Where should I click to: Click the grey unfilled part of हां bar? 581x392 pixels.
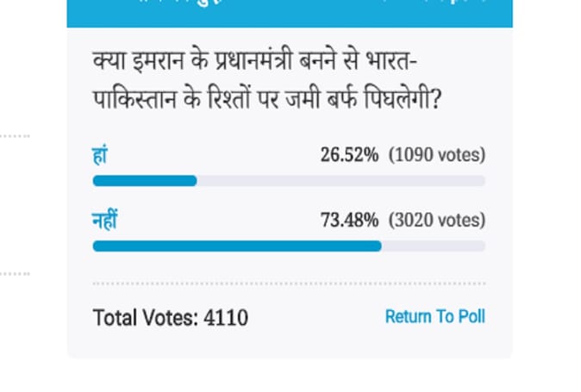click(340, 181)
